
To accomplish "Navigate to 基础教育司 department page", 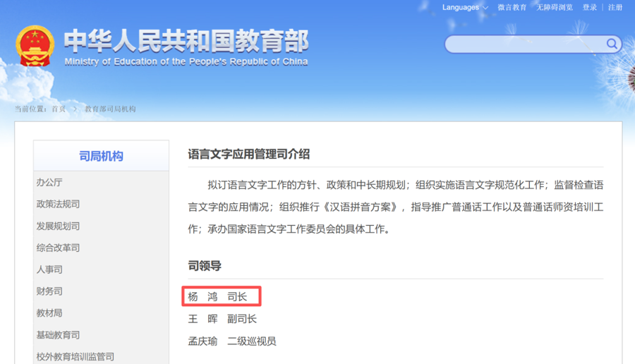I will [58, 335].
